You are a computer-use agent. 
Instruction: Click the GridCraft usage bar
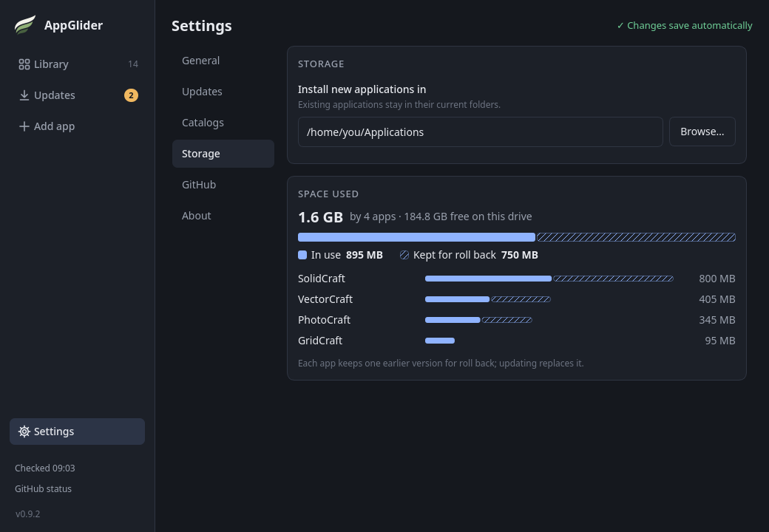[440, 341]
